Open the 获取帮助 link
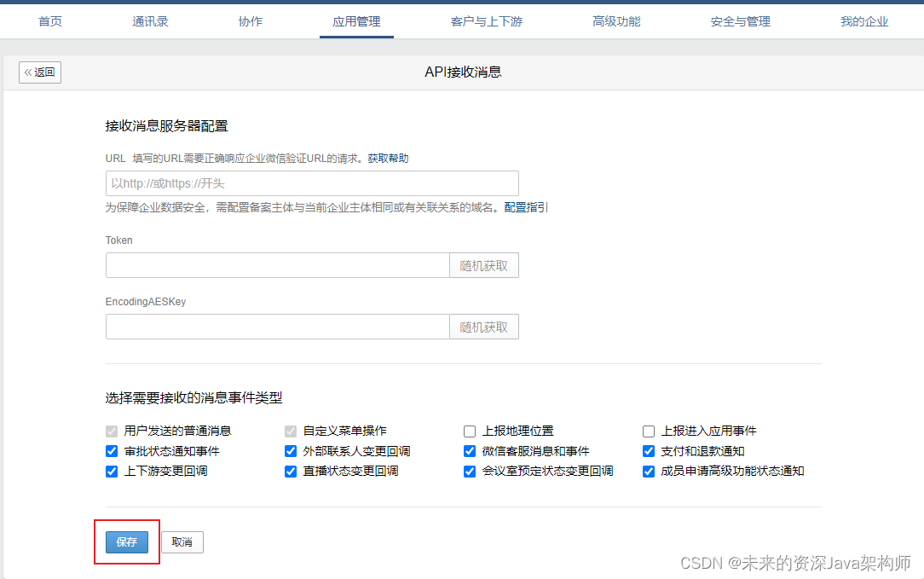Image resolution: width=924 pixels, height=579 pixels. pos(389,159)
